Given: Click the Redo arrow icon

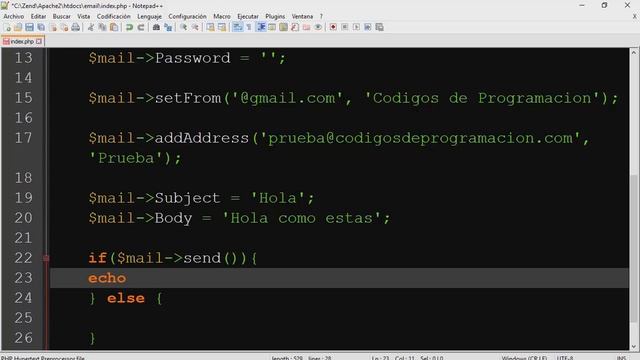Looking at the screenshot, I should tap(140, 27).
